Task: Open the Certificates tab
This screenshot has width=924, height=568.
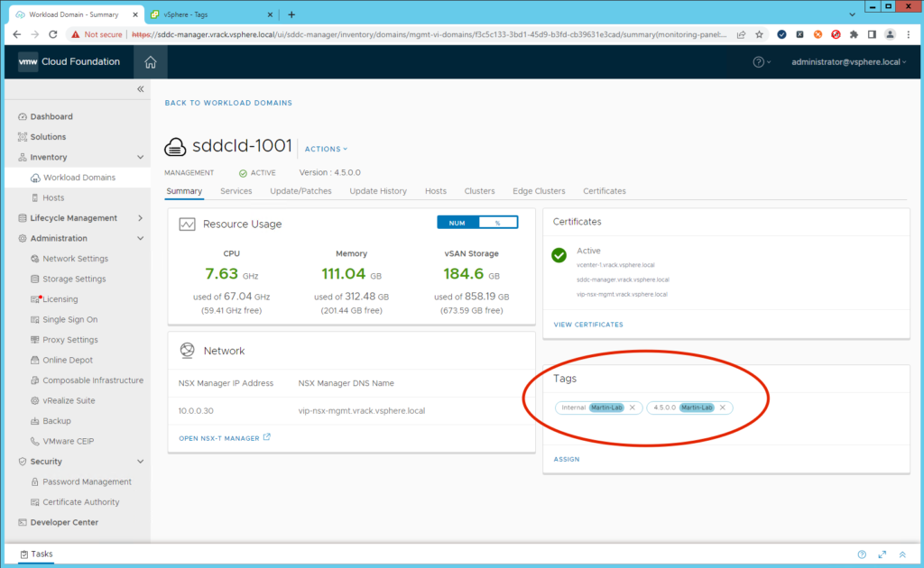Action: coord(604,191)
